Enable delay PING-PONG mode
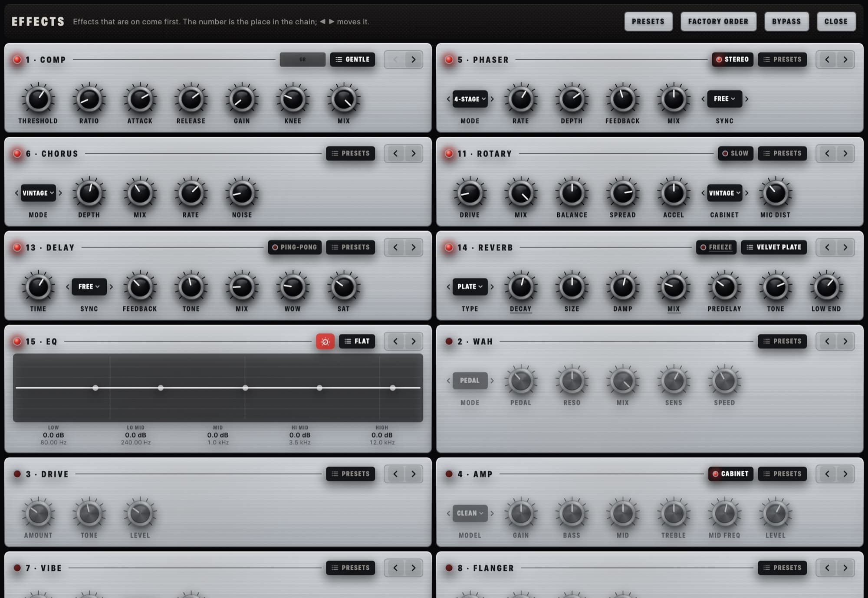The image size is (868, 598). [295, 247]
